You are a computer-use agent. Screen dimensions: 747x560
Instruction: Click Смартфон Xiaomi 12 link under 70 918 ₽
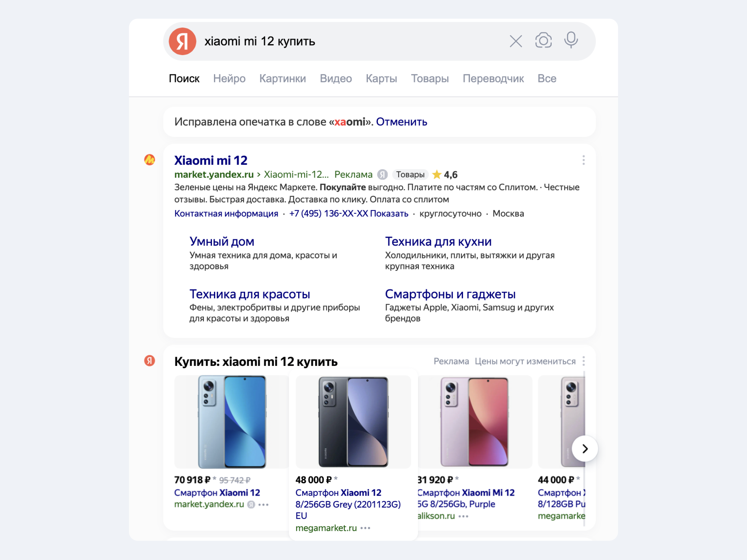(x=217, y=493)
